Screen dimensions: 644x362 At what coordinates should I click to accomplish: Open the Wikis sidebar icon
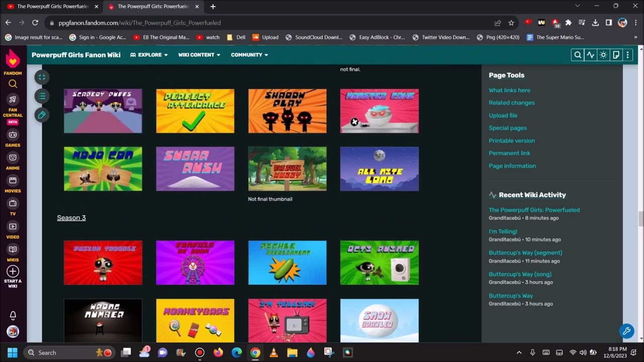[x=13, y=249]
